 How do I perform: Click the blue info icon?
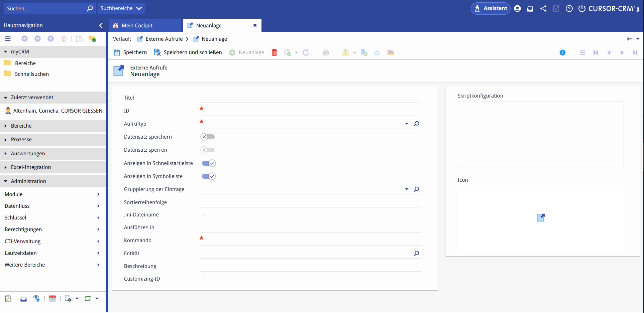click(x=562, y=52)
